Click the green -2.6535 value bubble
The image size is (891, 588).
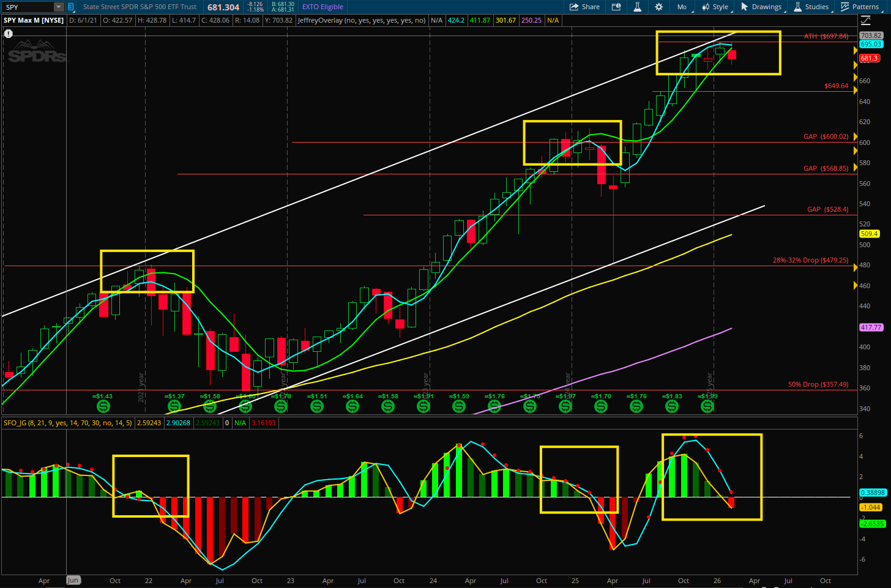click(872, 524)
